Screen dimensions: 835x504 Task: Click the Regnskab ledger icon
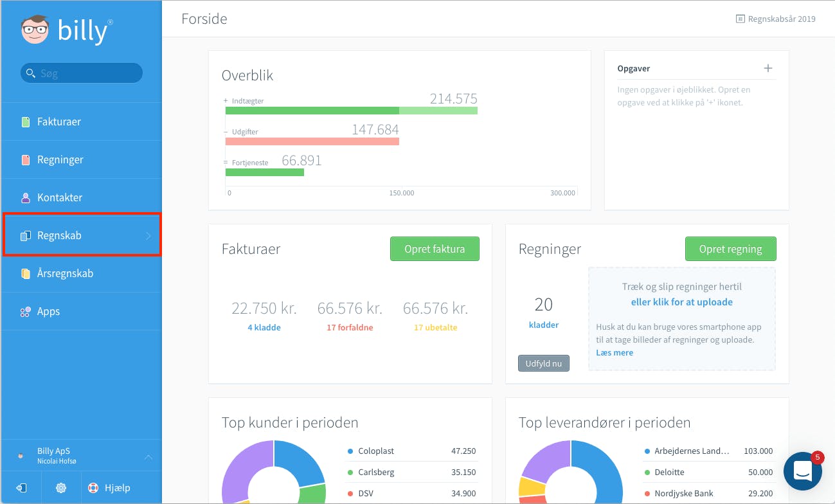pyautogui.click(x=26, y=235)
